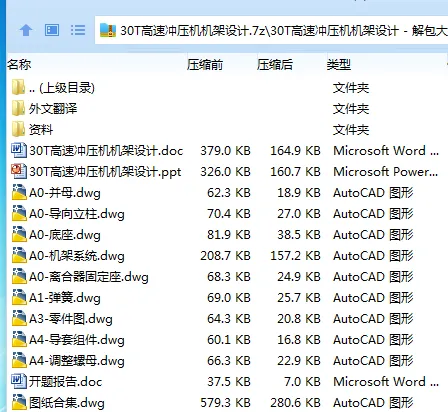Click the folder icon of 资料
Screen dimensions: 448x412
(19, 130)
